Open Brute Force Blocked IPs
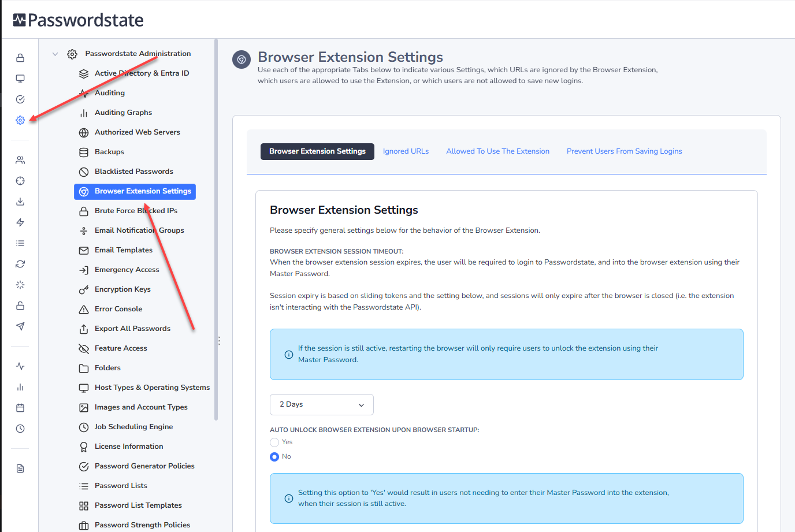Image resolution: width=795 pixels, height=532 pixels. pyautogui.click(x=136, y=211)
